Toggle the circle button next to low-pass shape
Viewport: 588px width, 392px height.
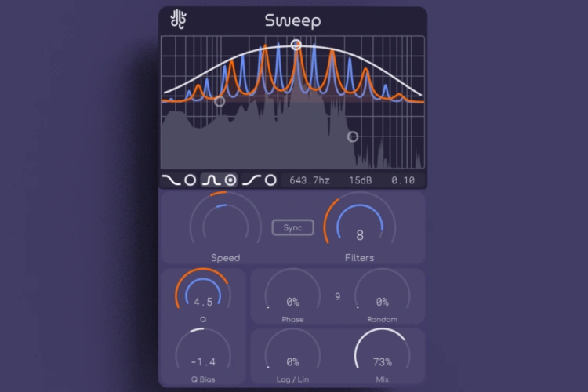[191, 180]
